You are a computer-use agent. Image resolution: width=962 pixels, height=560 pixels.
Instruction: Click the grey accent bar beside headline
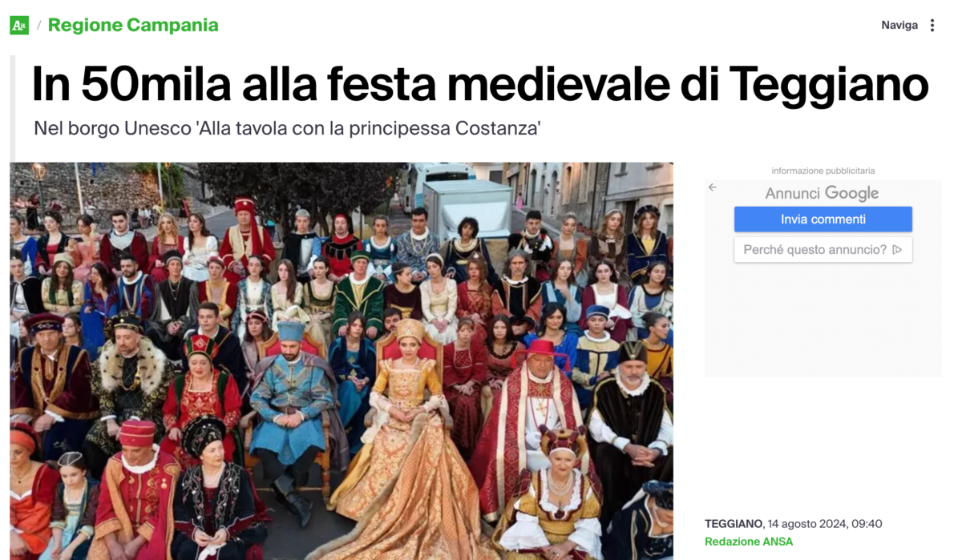pyautogui.click(x=12, y=108)
